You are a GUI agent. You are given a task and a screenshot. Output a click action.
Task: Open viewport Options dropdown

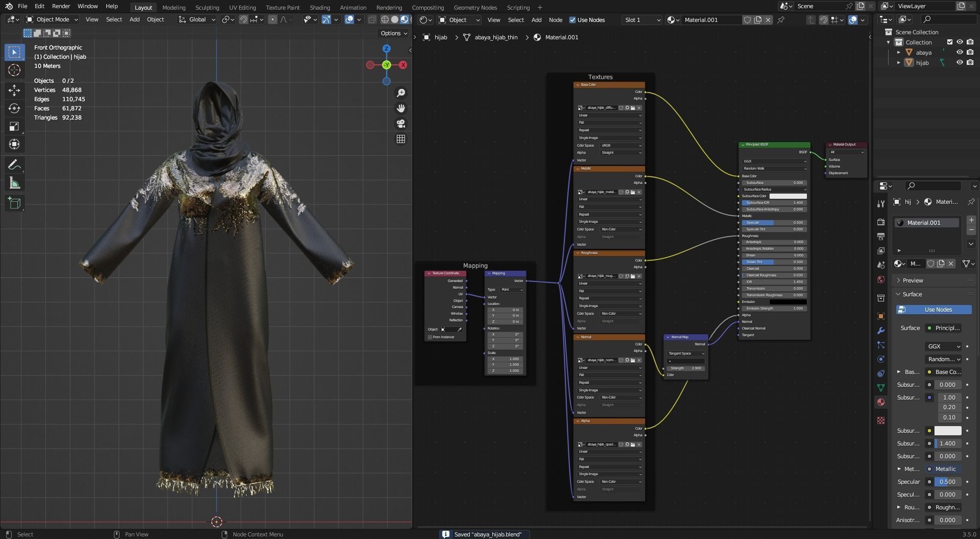pos(394,33)
